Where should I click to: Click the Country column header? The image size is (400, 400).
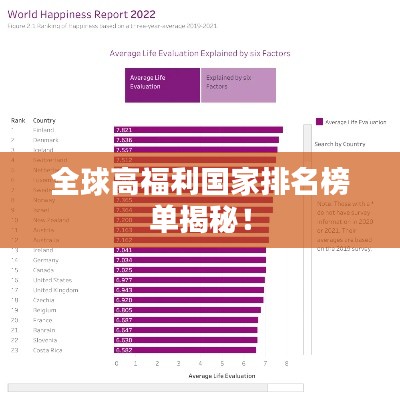click(x=44, y=121)
